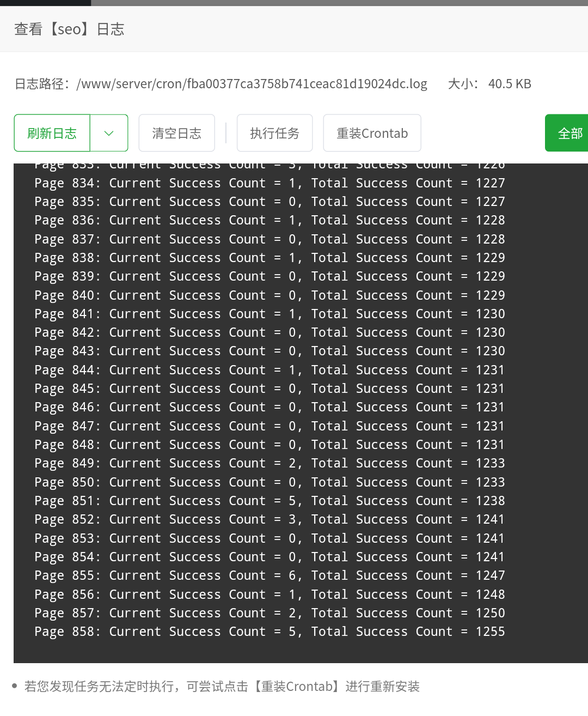This screenshot has height=716, width=588.
Task: Expand the dropdown arrow beside 刷新日志
Action: (109, 133)
